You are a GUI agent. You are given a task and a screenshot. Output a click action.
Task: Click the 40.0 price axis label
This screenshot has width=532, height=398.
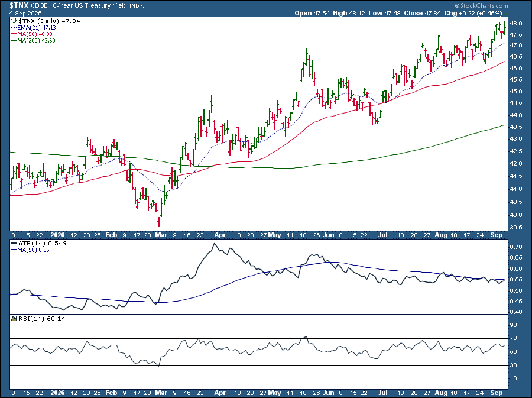coord(515,215)
